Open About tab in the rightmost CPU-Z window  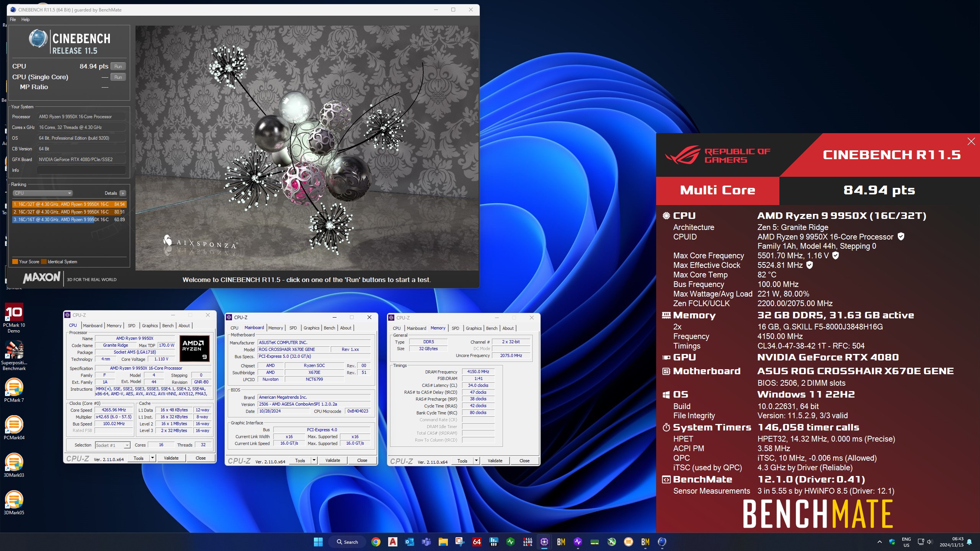(x=508, y=328)
